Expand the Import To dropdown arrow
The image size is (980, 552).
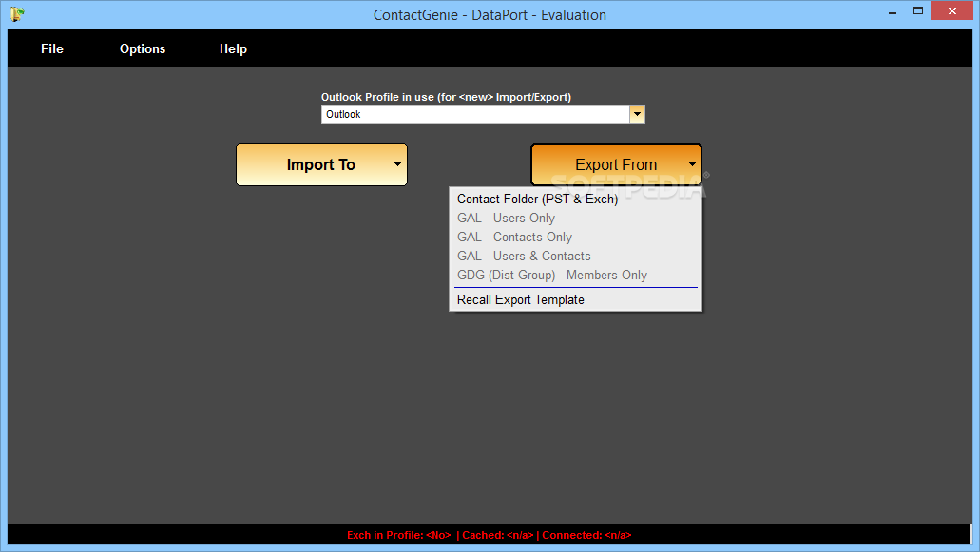pos(397,165)
